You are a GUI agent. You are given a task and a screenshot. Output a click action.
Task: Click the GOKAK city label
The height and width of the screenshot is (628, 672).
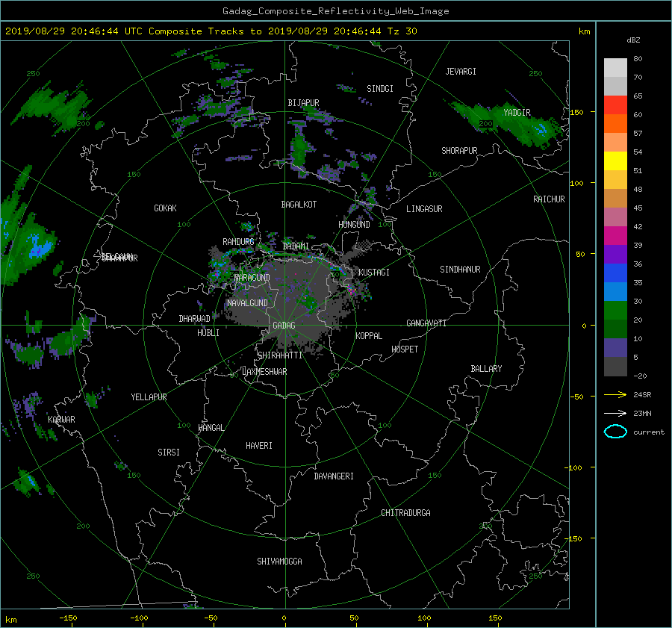[165, 208]
